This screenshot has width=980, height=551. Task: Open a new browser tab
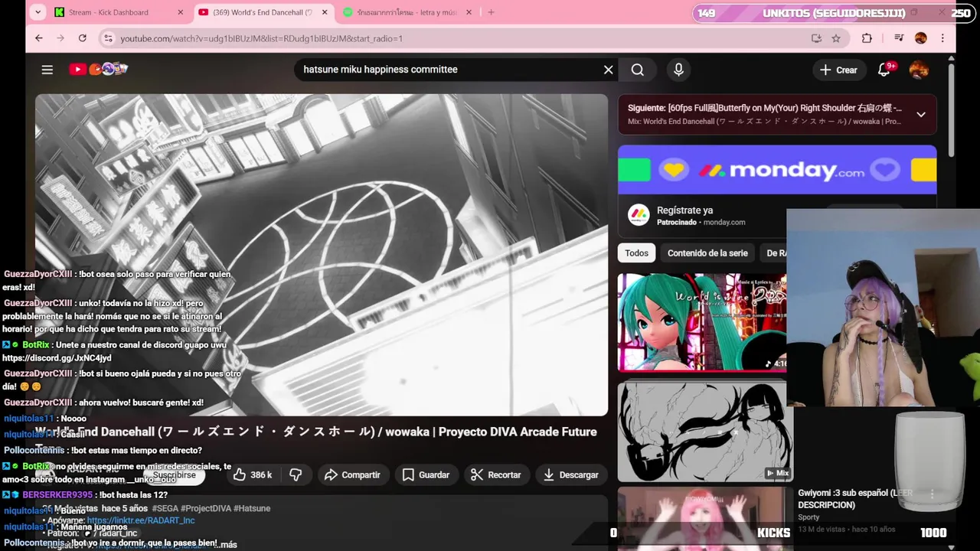(x=491, y=12)
